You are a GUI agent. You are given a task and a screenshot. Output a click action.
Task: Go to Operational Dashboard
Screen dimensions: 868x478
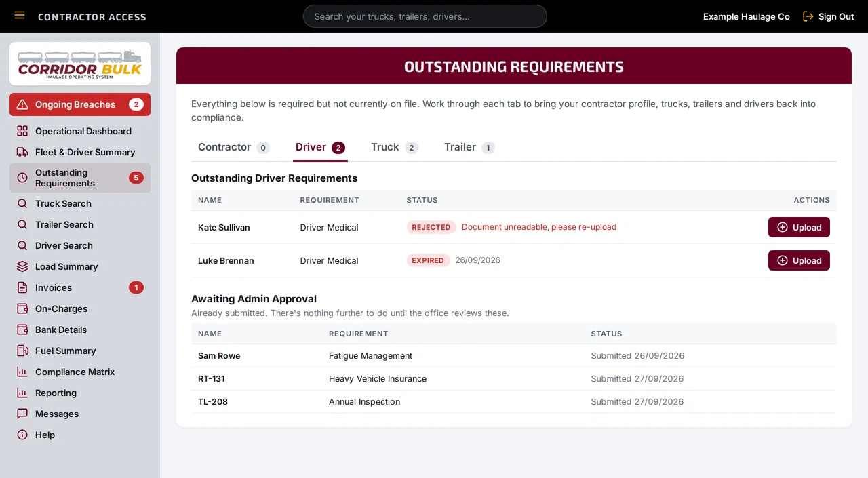[80, 131]
